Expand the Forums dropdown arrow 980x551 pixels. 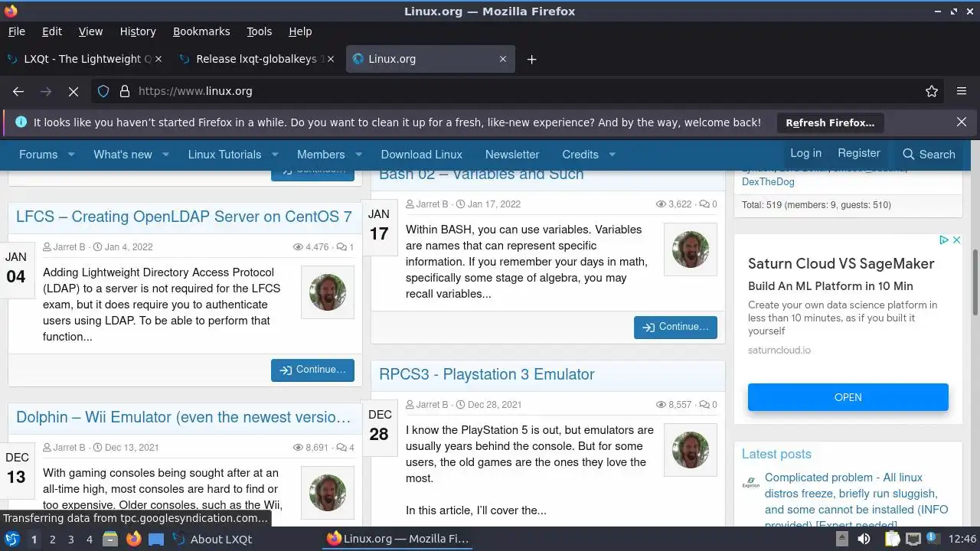[x=71, y=155]
